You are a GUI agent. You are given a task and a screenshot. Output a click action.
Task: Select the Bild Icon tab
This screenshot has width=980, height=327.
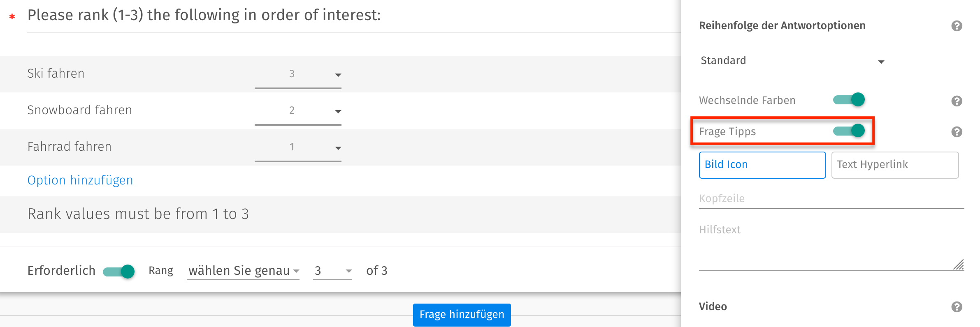point(762,165)
